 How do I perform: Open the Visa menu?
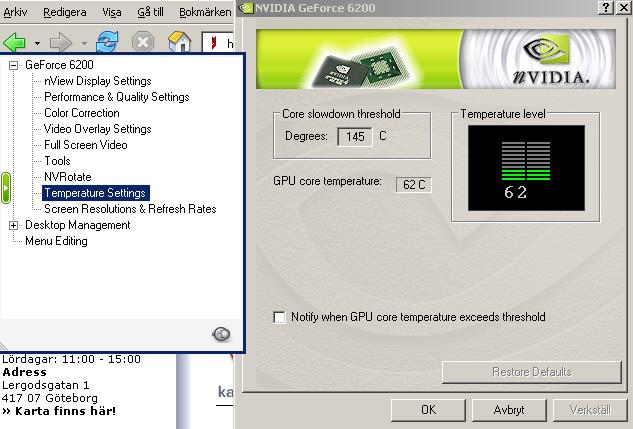[111, 12]
